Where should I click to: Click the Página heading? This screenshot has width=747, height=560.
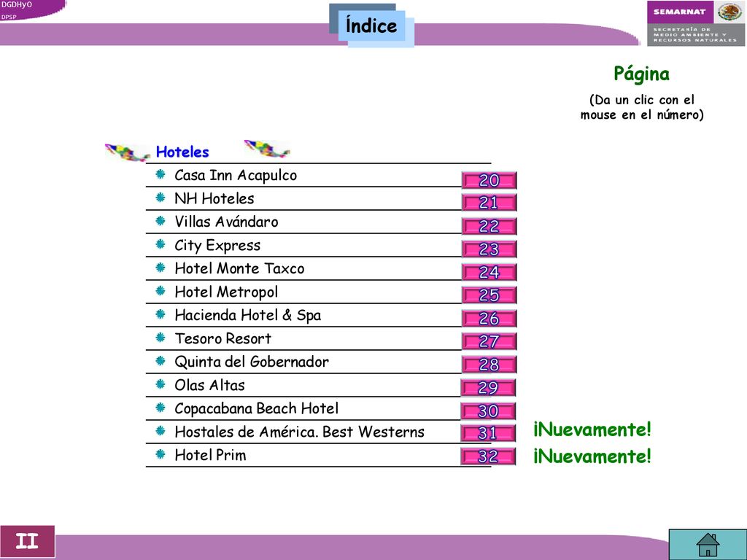click(641, 74)
